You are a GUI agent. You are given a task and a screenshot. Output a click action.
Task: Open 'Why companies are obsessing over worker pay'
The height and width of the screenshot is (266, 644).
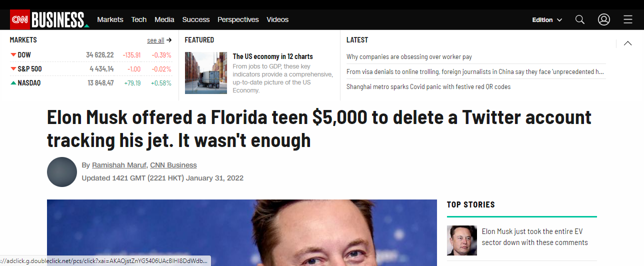coord(409,57)
